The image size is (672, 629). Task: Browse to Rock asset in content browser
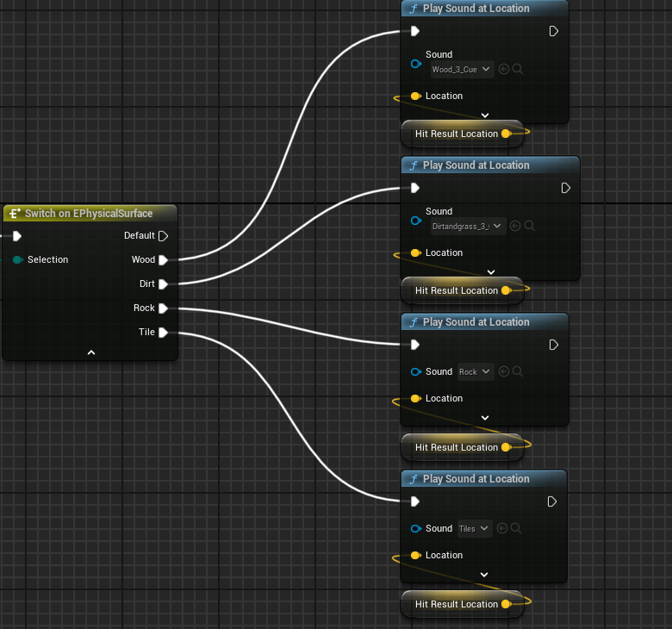pos(517,371)
